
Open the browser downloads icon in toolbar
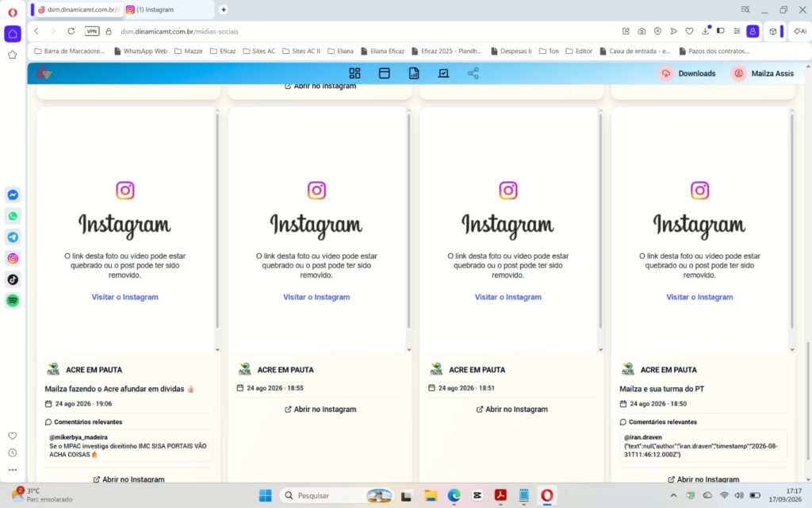click(705, 31)
